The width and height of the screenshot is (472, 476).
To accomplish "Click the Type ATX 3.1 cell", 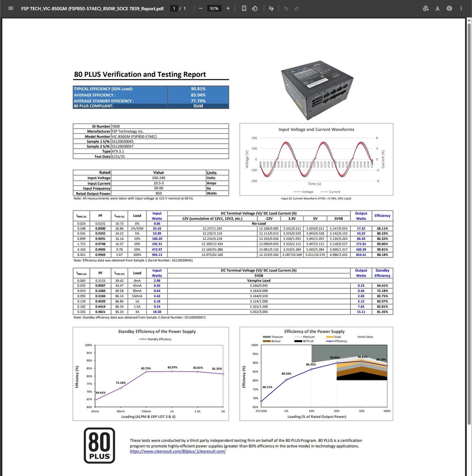I will pos(170,151).
